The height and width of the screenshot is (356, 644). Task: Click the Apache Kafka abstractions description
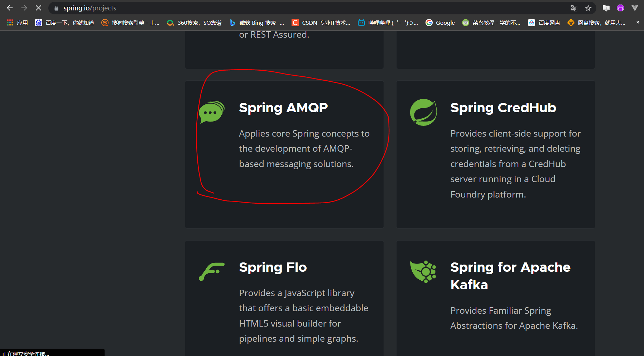[514, 318]
